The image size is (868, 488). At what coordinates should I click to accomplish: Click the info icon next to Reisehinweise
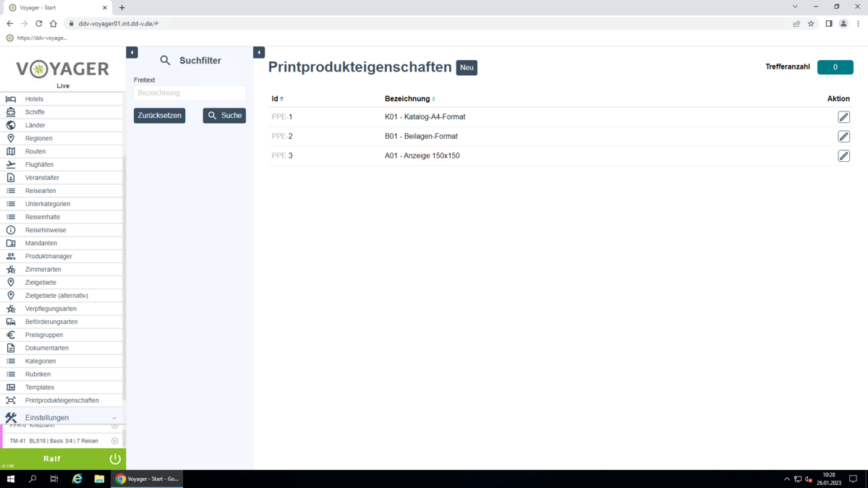coord(11,230)
